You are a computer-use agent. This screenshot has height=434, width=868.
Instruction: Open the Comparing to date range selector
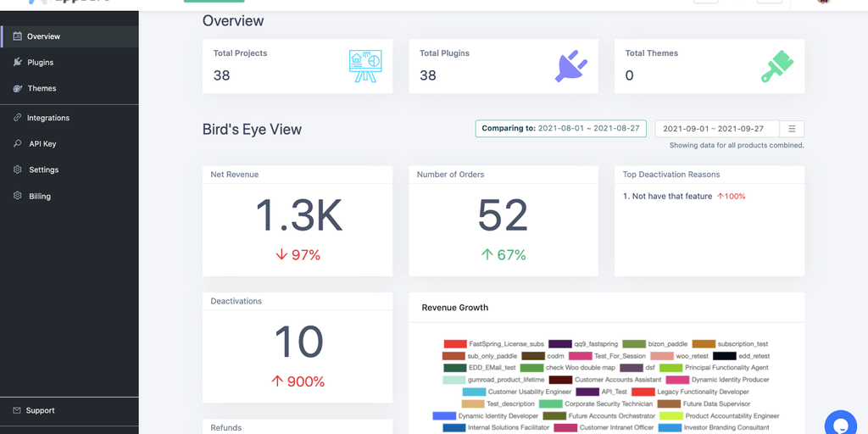click(560, 129)
